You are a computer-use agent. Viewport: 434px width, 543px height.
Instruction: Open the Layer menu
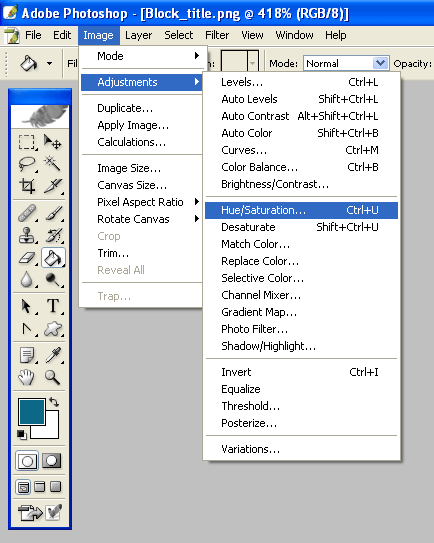tap(139, 35)
